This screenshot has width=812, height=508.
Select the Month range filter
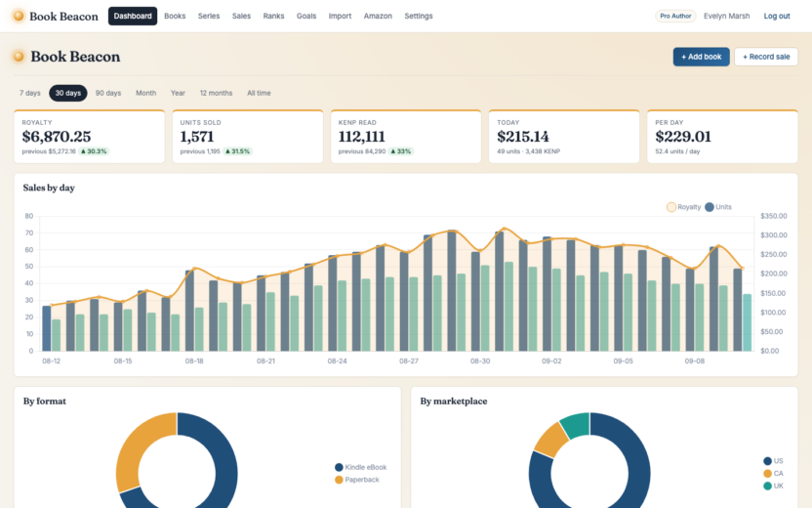[146, 93]
